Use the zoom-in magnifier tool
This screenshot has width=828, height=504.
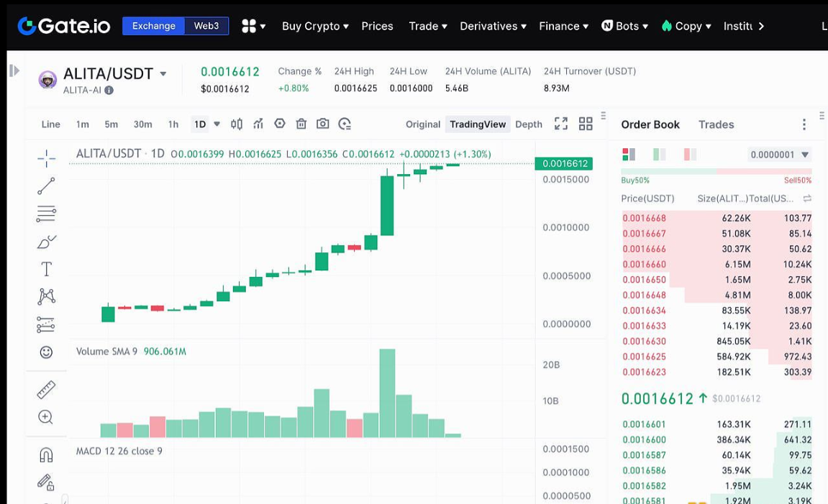pyautogui.click(x=45, y=417)
